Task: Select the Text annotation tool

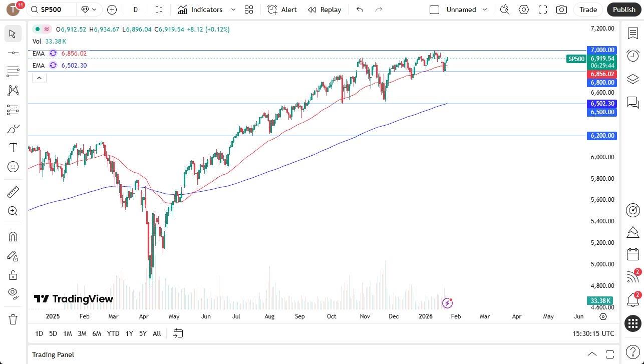Action: (x=13, y=148)
